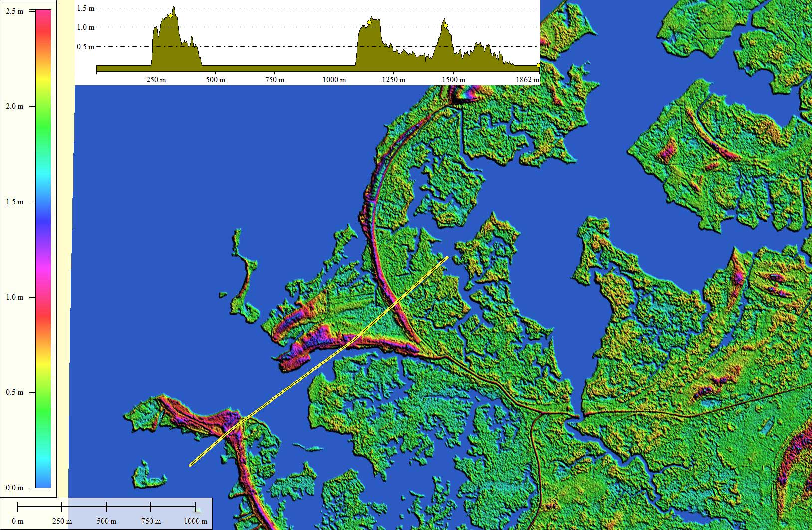Click the first yellow marker on the profile peak

pos(171,16)
